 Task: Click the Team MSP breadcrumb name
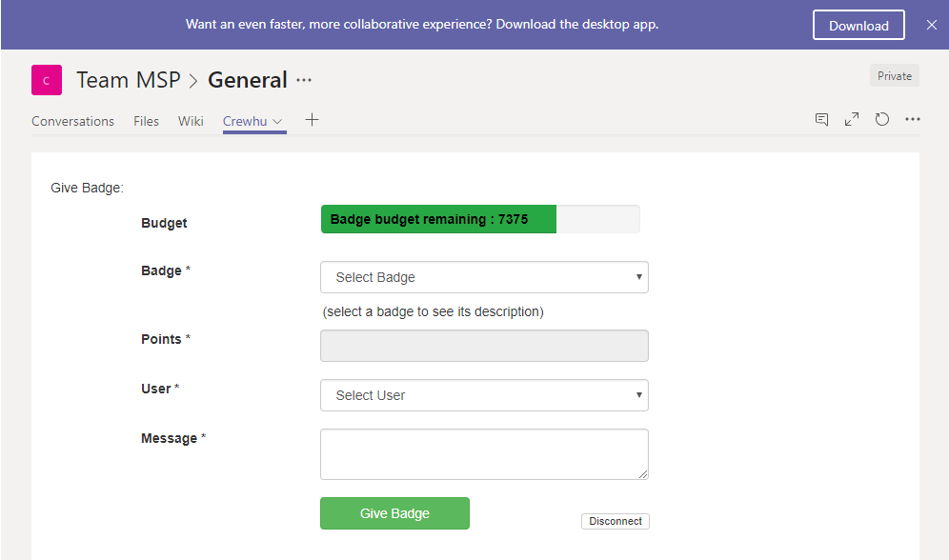(129, 80)
